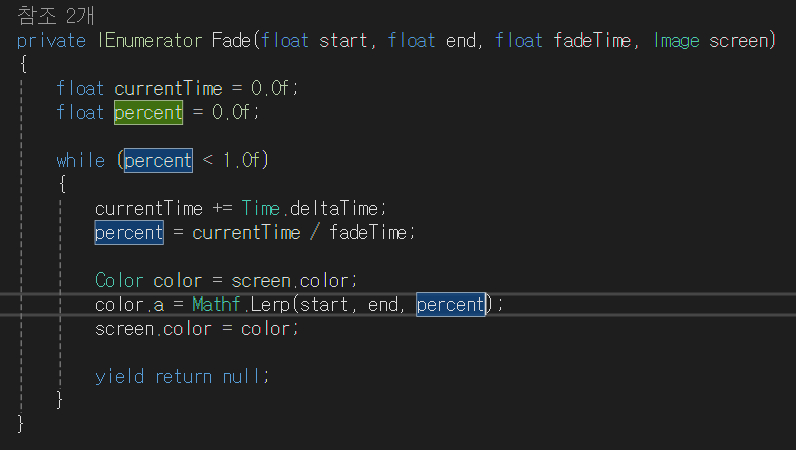Click the Mathf class name
The width and height of the screenshot is (796, 450).
216,304
